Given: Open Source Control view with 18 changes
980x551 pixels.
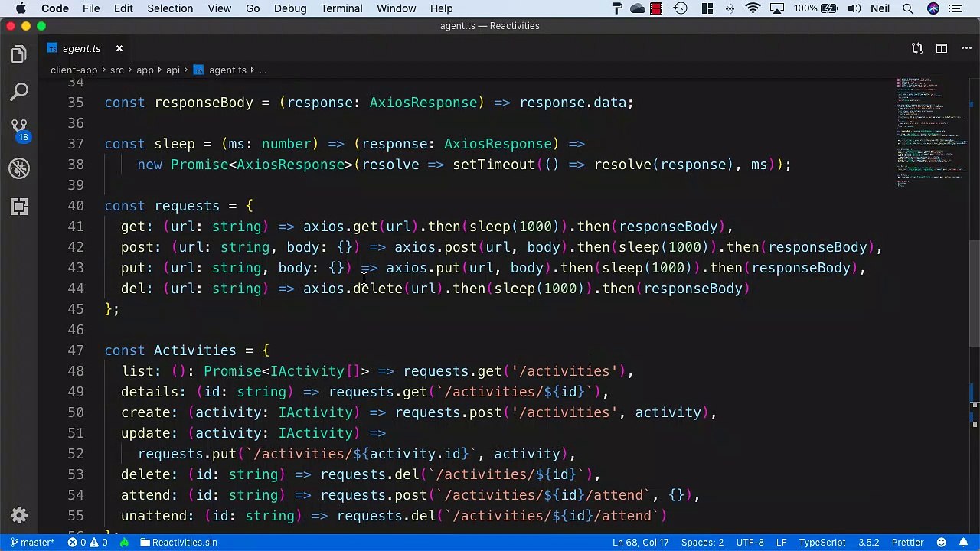Looking at the screenshot, I should (19, 130).
